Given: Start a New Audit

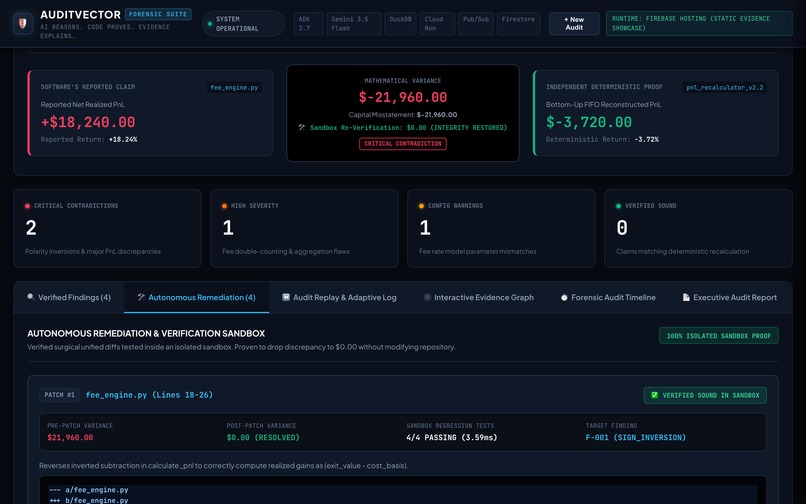Looking at the screenshot, I should [x=574, y=24].
